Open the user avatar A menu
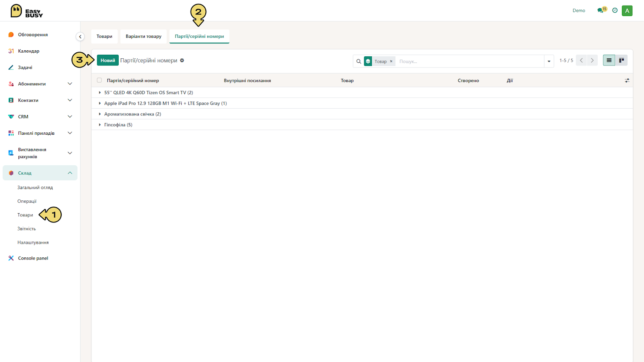The height and width of the screenshot is (362, 644). (627, 11)
